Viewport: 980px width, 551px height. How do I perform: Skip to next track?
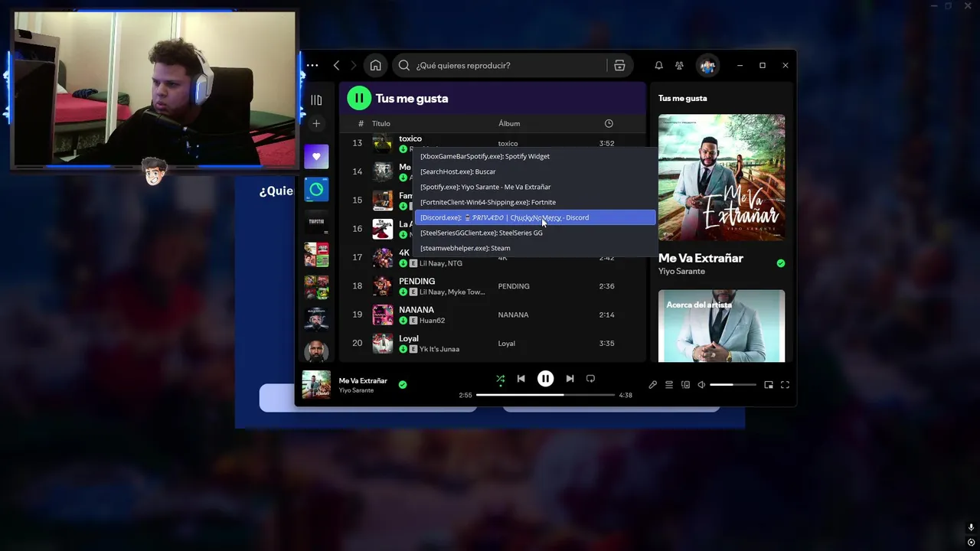pyautogui.click(x=570, y=379)
